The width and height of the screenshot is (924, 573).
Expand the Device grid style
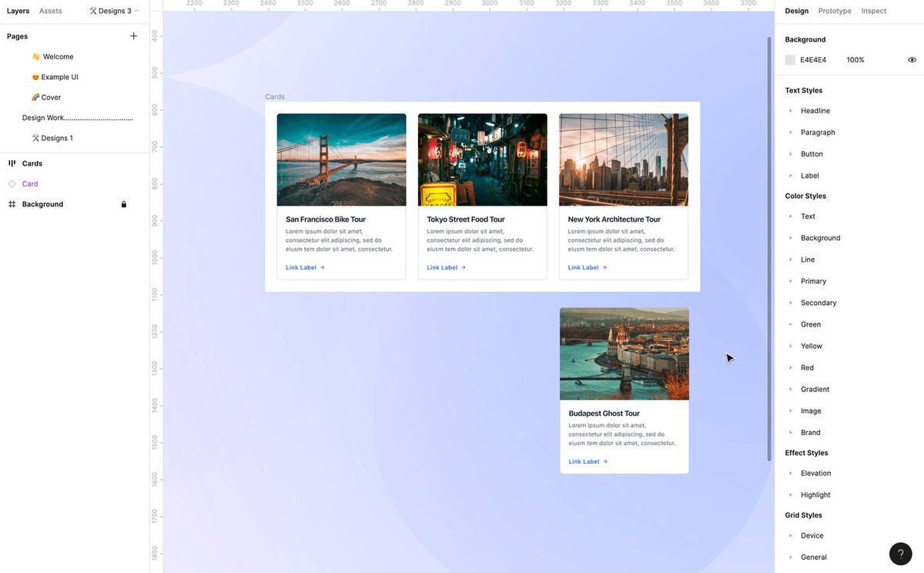791,535
